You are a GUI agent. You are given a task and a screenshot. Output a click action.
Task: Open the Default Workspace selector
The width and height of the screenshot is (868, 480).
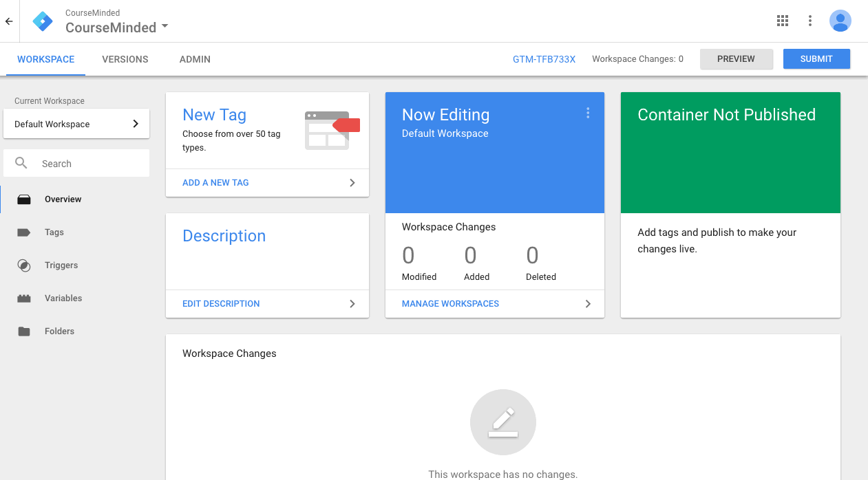coord(76,124)
